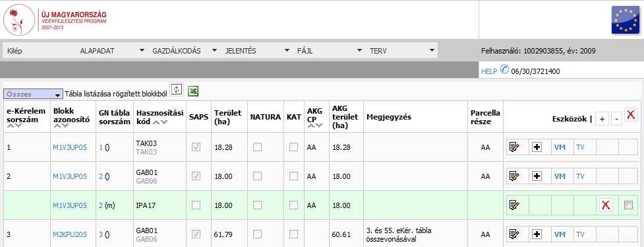Toggle KAT checkbox in the IPA17 row

click(x=294, y=205)
